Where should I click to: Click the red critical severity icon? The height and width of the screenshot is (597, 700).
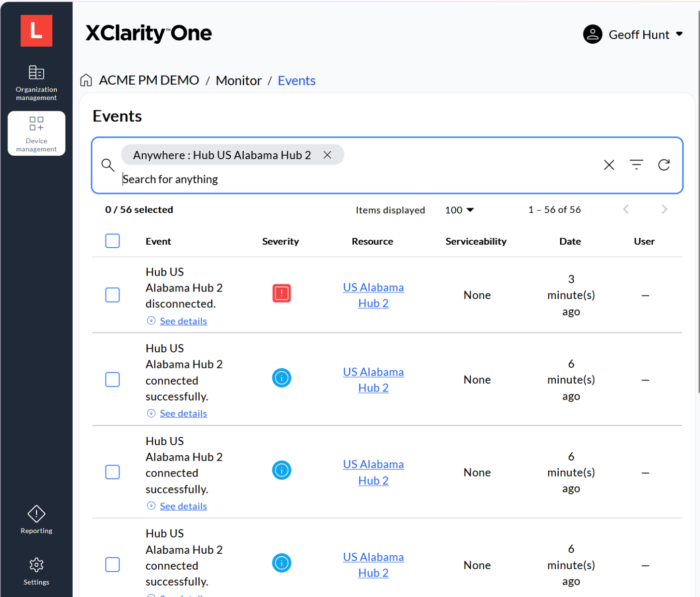(x=282, y=293)
